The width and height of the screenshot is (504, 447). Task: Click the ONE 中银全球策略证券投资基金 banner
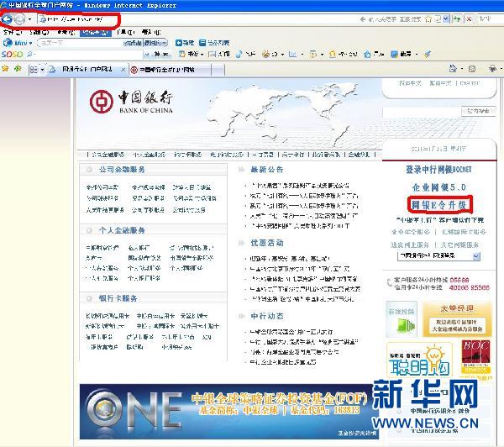pos(228,412)
